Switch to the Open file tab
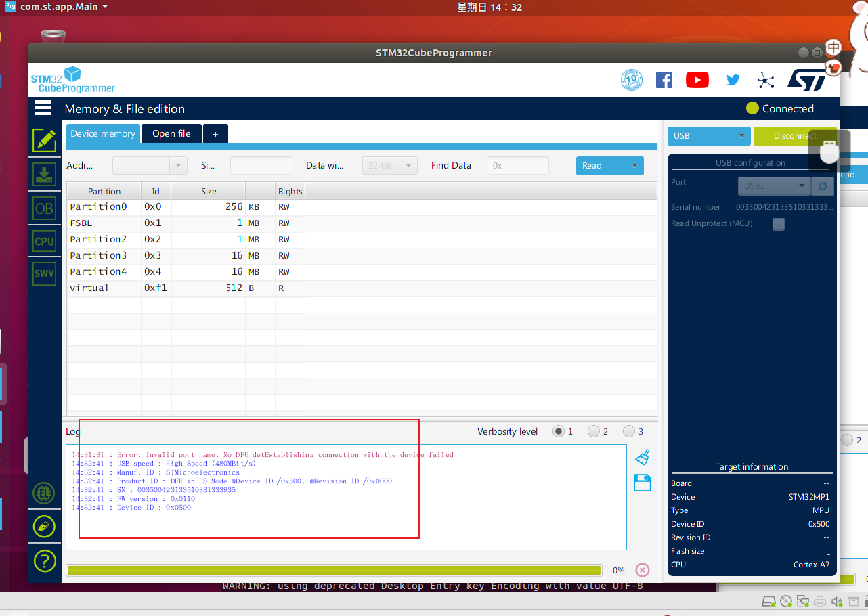The height and width of the screenshot is (616, 868). point(171,133)
